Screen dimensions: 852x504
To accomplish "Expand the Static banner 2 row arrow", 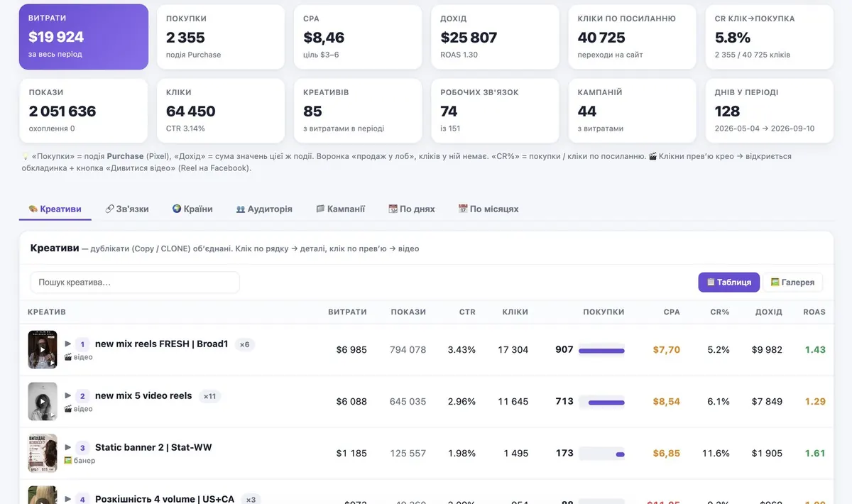I will pos(68,447).
